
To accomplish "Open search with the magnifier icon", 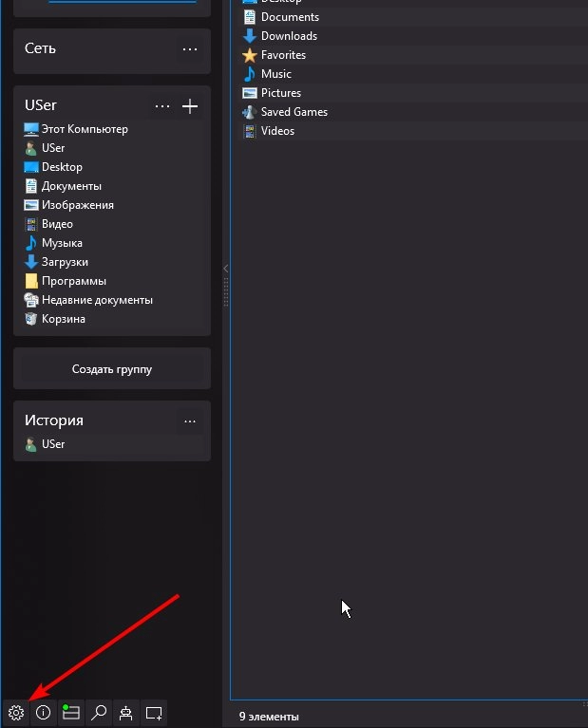I will tap(98, 713).
